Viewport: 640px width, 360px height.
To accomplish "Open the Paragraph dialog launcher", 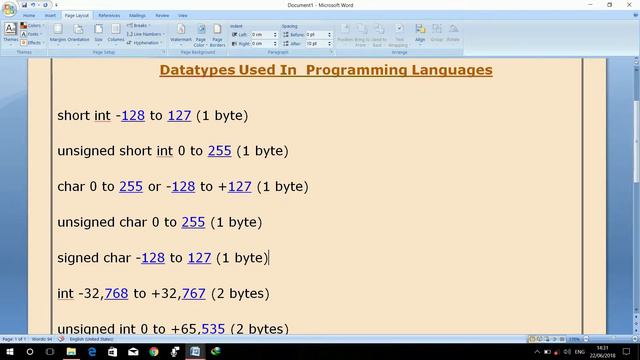I will [x=331, y=52].
